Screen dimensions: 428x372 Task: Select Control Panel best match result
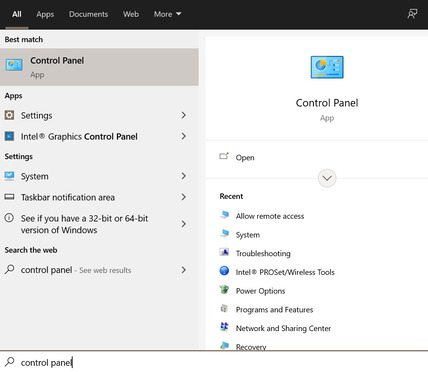(99, 67)
